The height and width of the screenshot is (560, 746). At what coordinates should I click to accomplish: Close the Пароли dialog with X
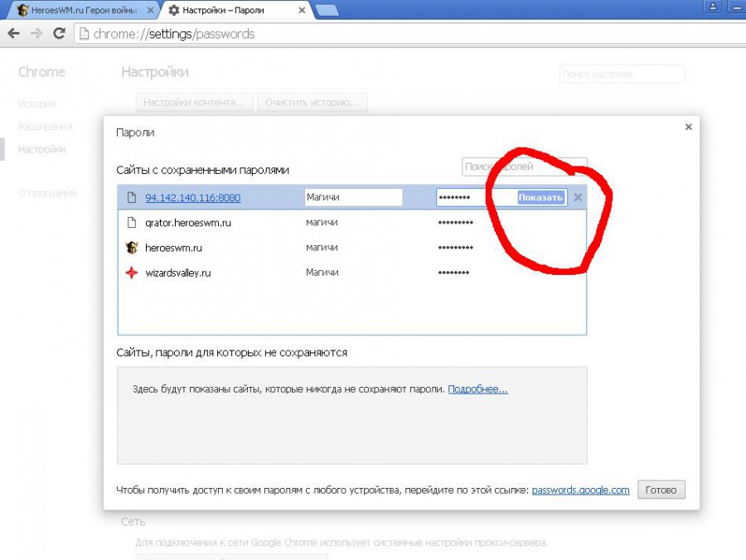click(689, 127)
